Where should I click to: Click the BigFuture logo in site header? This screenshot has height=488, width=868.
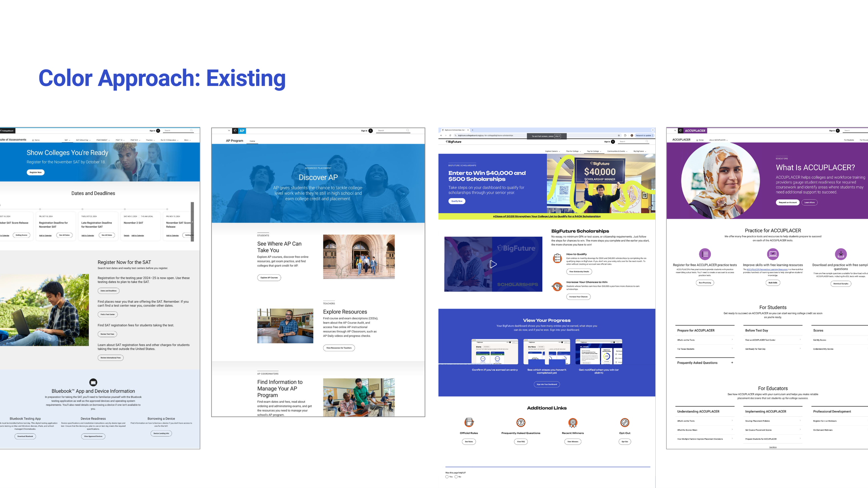coord(454,141)
